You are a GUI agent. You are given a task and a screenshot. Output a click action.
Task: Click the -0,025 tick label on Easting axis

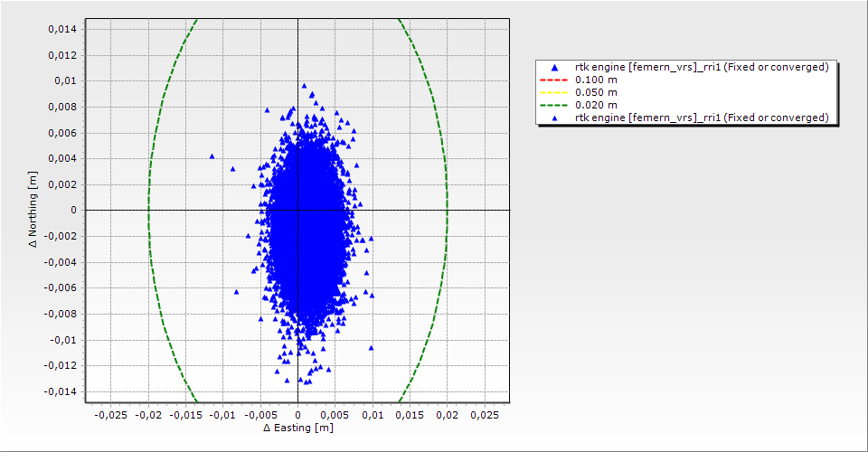[x=110, y=414]
